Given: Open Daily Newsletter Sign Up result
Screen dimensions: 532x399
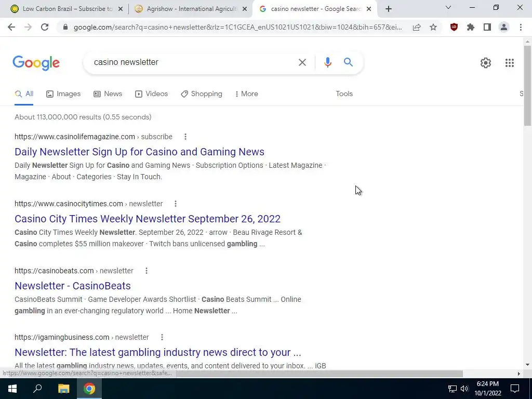Looking at the screenshot, I should pyautogui.click(x=139, y=152).
